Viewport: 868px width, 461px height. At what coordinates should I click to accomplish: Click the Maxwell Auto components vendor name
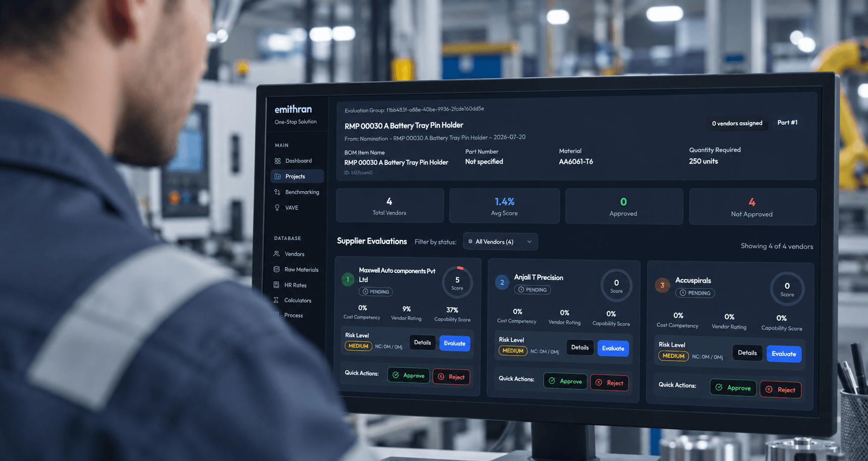[x=397, y=275]
